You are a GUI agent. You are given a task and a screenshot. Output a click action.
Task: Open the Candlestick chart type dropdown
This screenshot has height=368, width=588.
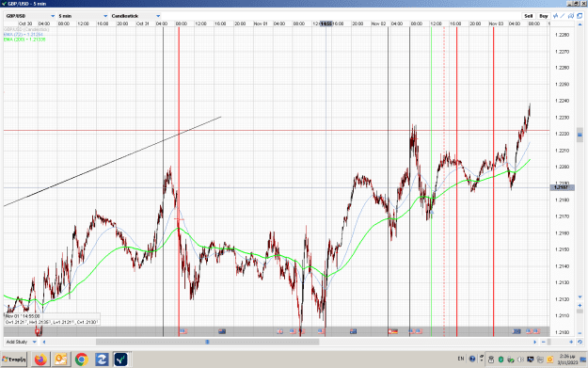(135, 16)
